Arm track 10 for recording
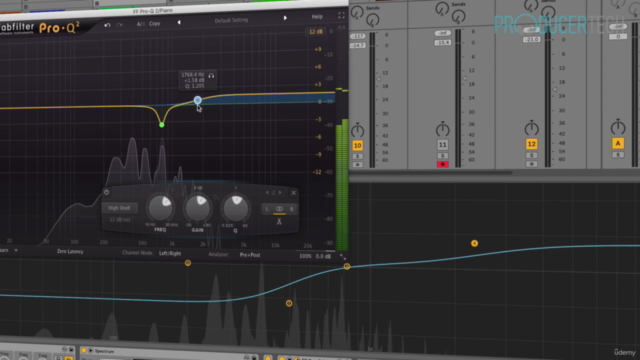 click(x=358, y=165)
